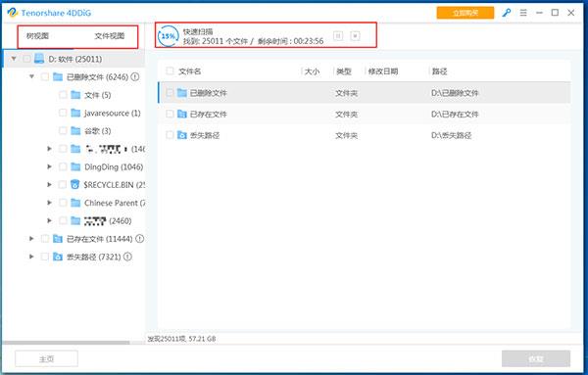
Task: Sort by 文件名 column header
Action: pyautogui.click(x=190, y=71)
